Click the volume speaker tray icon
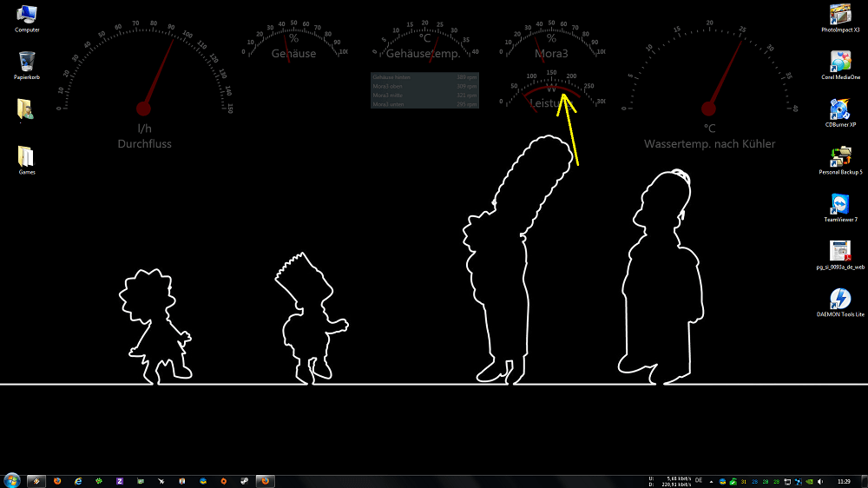868x488 pixels. [x=820, y=481]
